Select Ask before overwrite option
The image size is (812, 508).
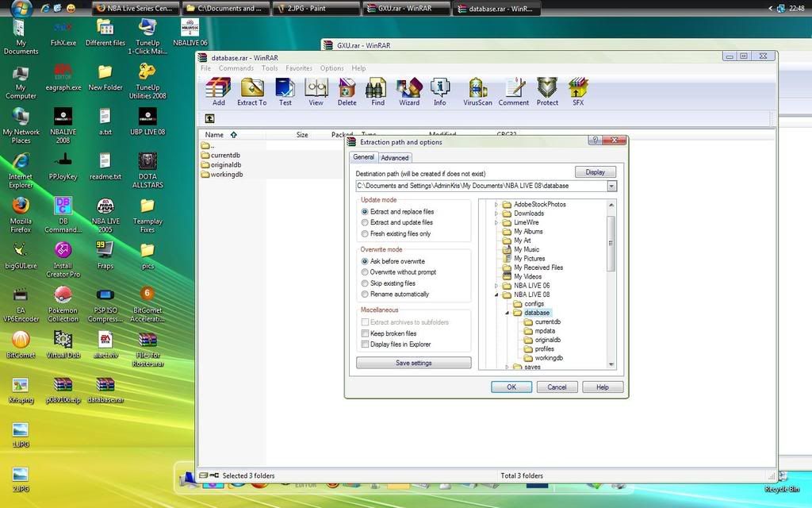click(393, 261)
